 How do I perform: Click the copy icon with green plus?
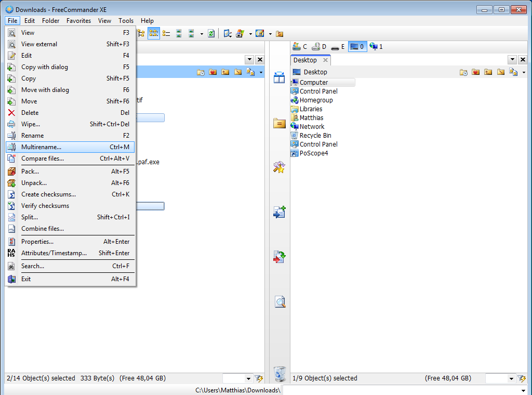point(280,212)
